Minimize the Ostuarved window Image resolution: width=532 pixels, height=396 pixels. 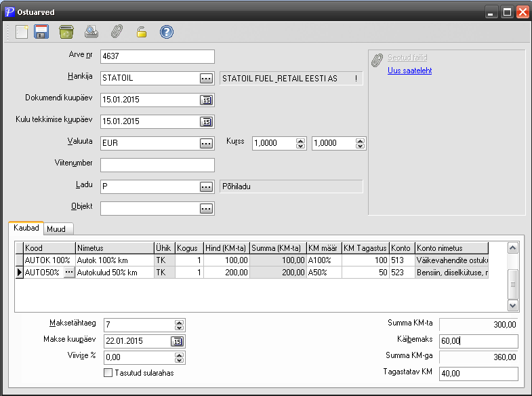[491, 12]
